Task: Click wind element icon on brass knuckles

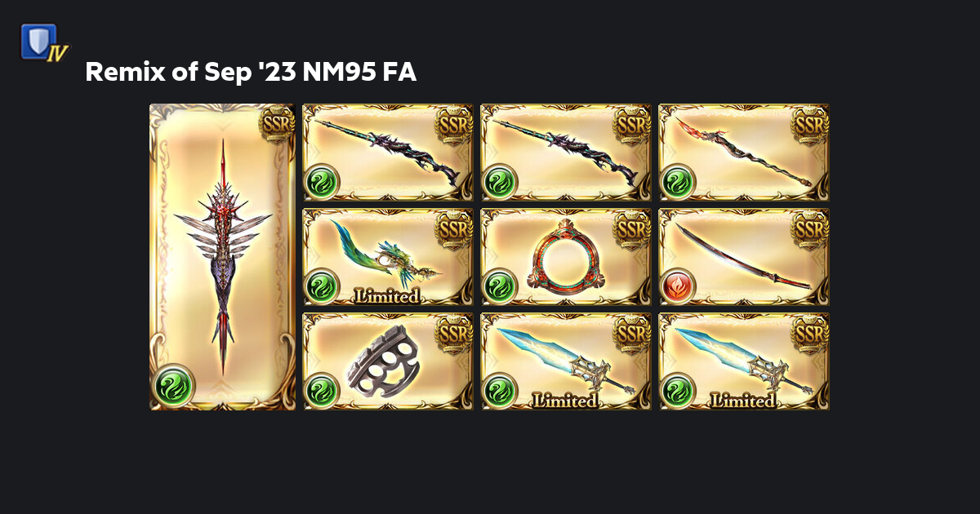Action: point(322,391)
